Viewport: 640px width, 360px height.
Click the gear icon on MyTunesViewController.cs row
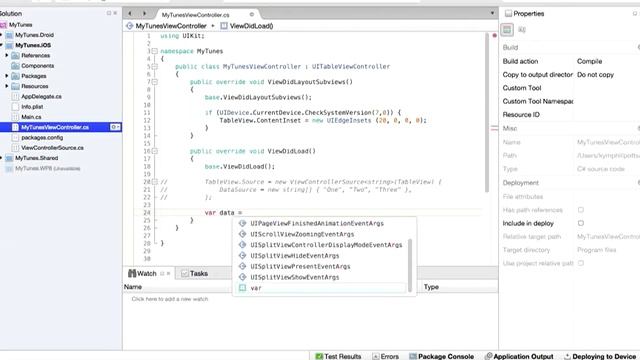coord(115,127)
